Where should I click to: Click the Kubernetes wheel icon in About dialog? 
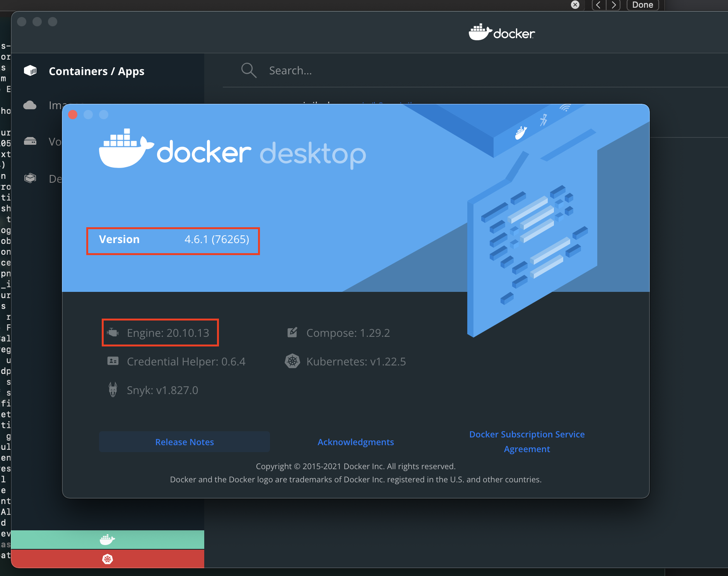pyautogui.click(x=292, y=361)
